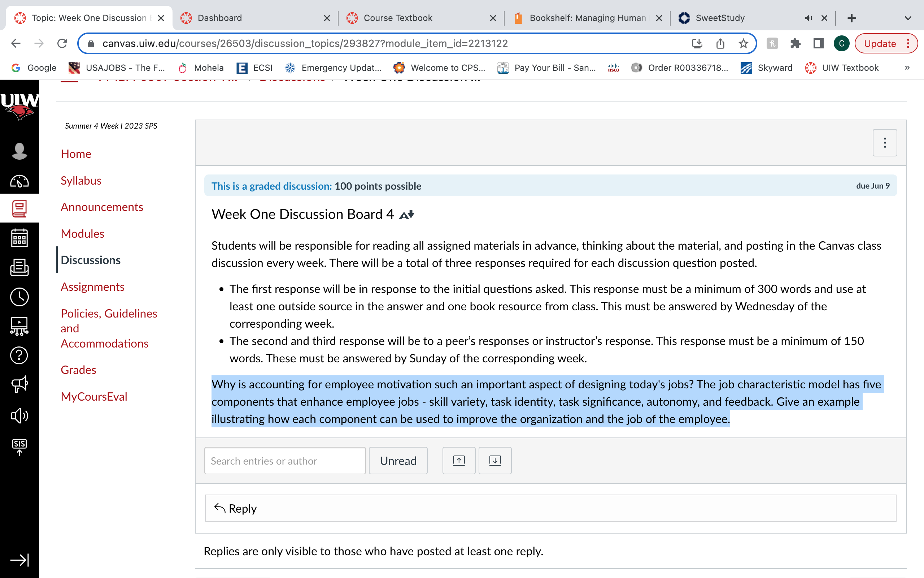The image size is (924, 578).
Task: Open the USAJOBS bookmark
Action: click(x=117, y=68)
